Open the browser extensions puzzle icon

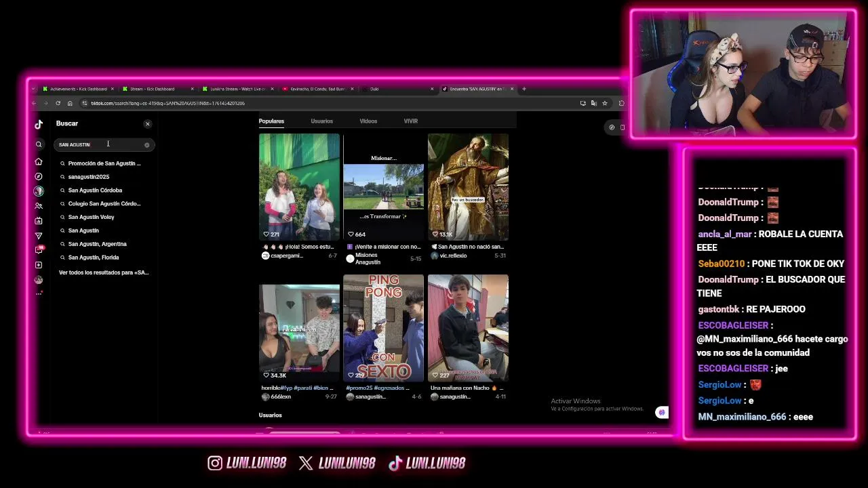(621, 103)
